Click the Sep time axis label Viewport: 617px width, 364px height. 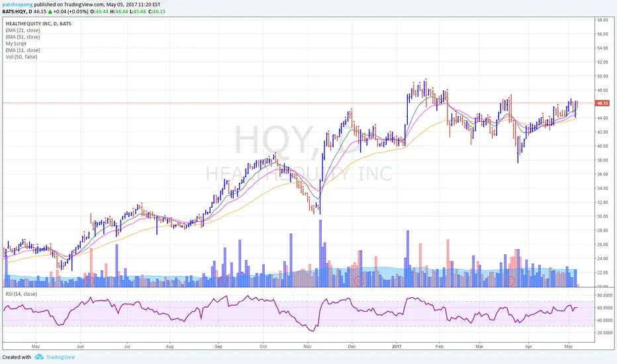[x=218, y=347]
